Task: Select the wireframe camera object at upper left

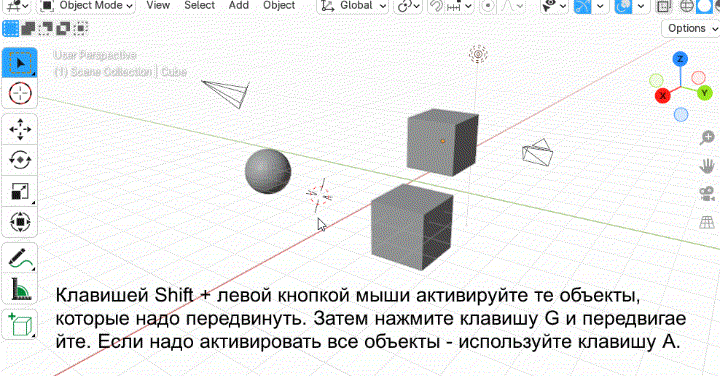Action: click(x=226, y=94)
